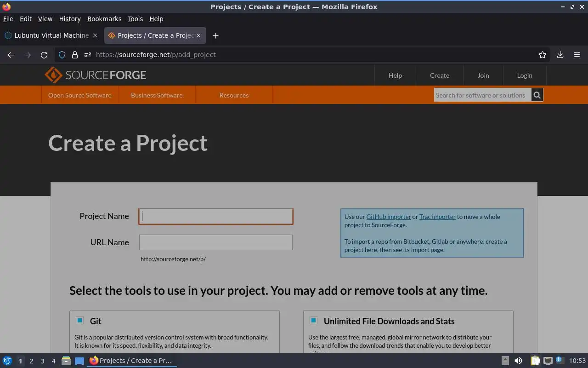Open the Trac importer link
This screenshot has width=588, height=368.
click(x=437, y=217)
